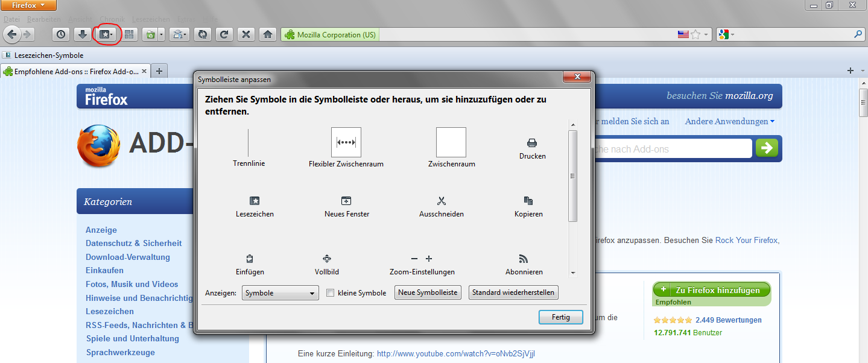Click the dialog's vertical scrollbar thumb
This screenshot has width=868, height=363.
click(x=573, y=176)
